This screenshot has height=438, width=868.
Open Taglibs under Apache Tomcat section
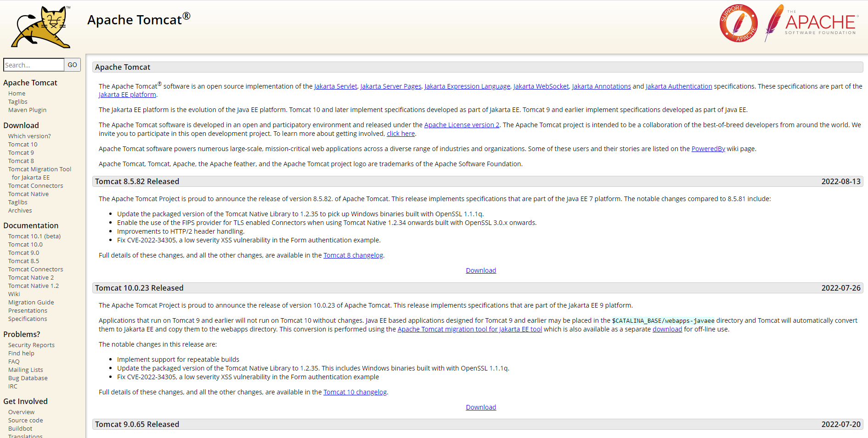tap(18, 101)
